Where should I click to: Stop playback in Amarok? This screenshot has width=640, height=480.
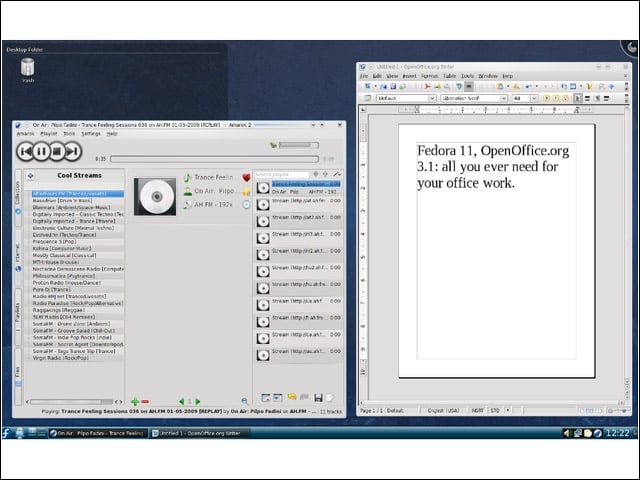click(x=57, y=151)
